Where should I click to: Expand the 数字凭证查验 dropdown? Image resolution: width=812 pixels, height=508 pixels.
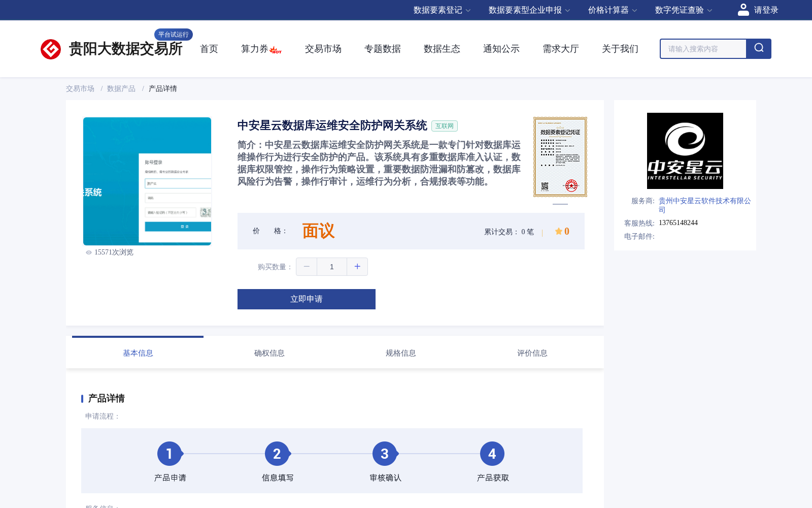point(684,10)
